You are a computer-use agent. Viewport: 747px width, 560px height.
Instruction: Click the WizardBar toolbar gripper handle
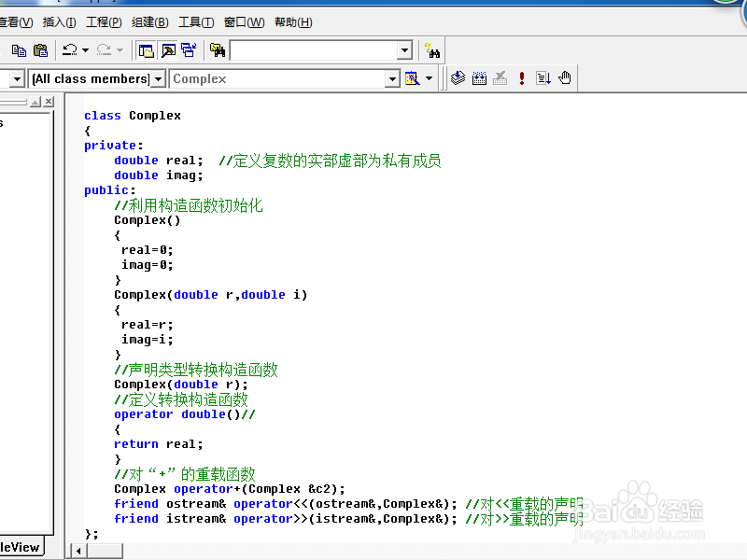(444, 78)
